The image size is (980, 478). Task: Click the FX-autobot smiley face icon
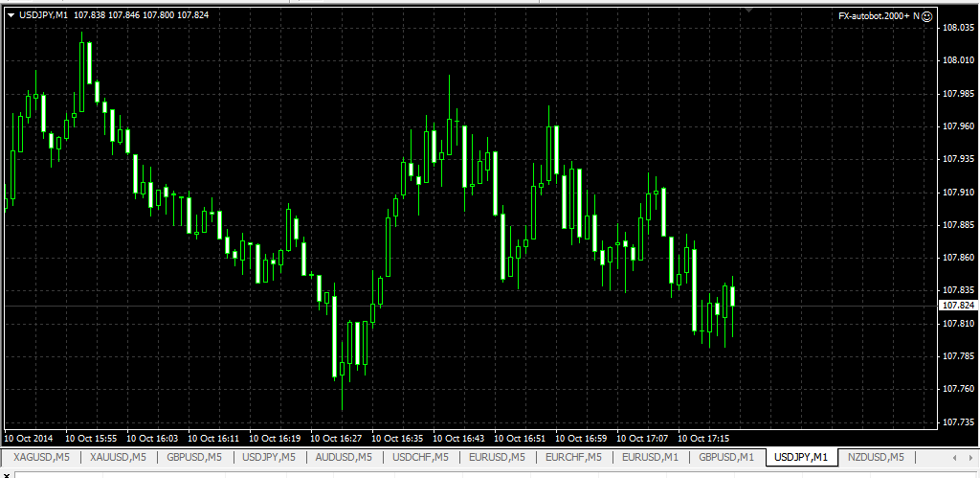(927, 16)
